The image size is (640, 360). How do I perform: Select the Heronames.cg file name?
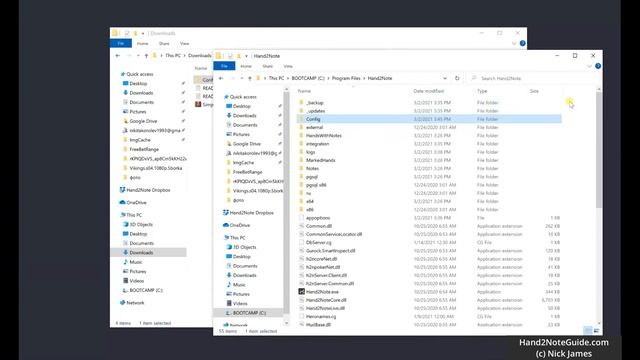321,316
